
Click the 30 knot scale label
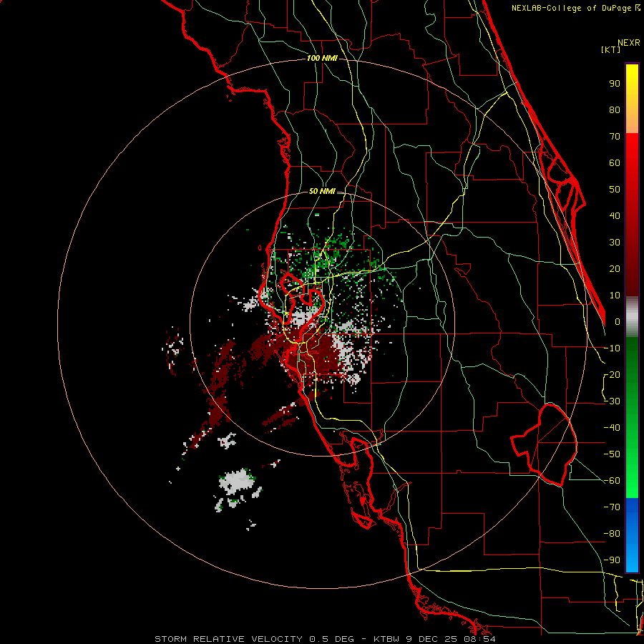pos(615,243)
